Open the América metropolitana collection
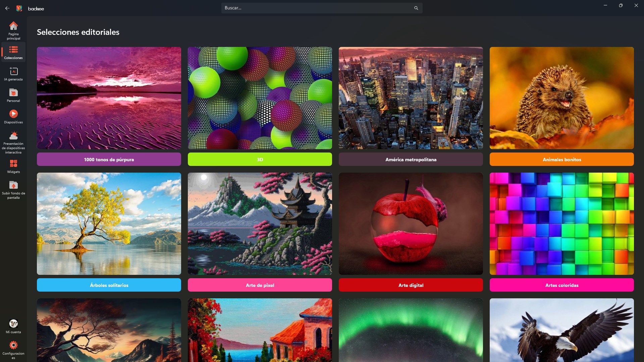 coord(411,159)
